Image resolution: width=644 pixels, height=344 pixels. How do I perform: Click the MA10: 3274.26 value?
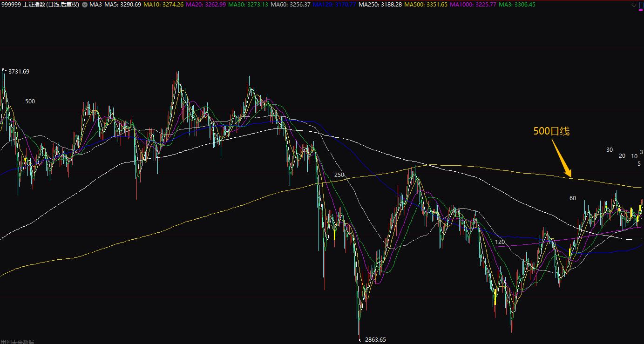point(163,5)
